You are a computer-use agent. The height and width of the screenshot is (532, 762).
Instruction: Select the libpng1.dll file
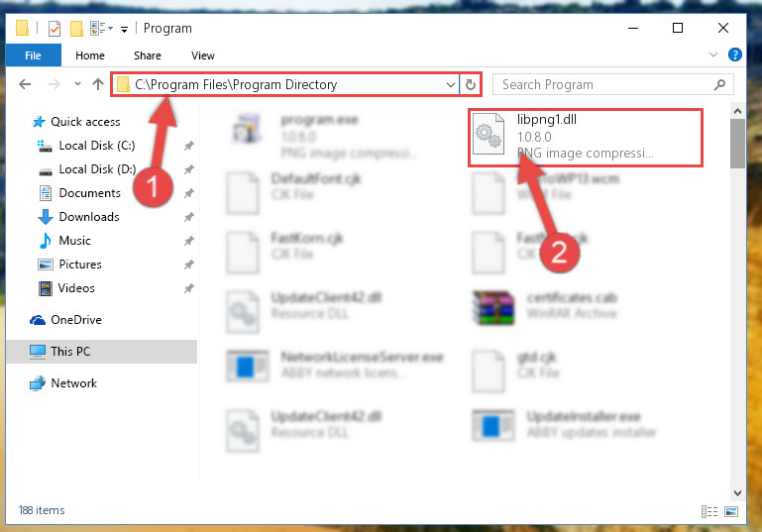point(585,138)
